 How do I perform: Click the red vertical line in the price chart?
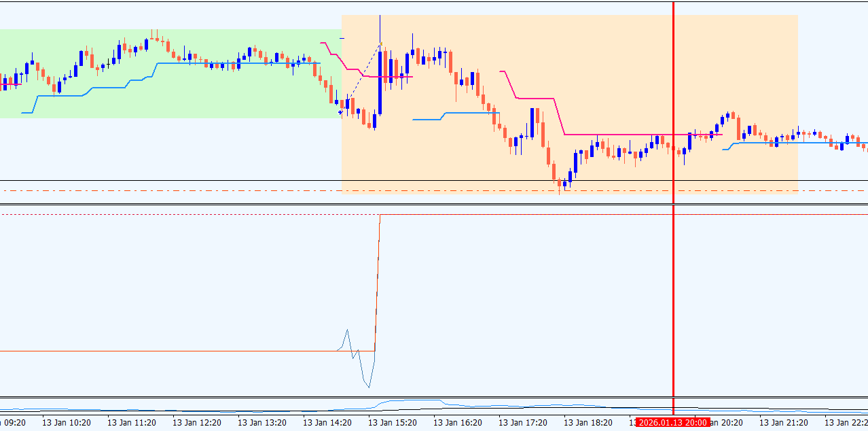pos(673,102)
